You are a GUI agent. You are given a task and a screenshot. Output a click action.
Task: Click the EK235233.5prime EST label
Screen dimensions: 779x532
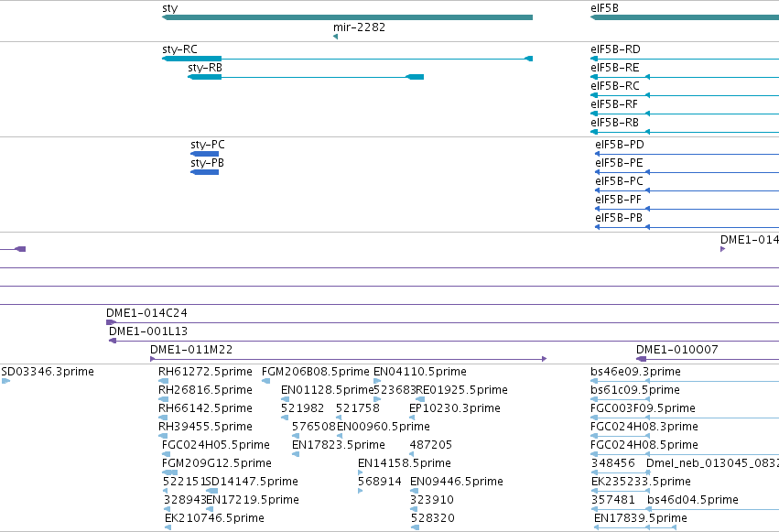click(x=641, y=482)
